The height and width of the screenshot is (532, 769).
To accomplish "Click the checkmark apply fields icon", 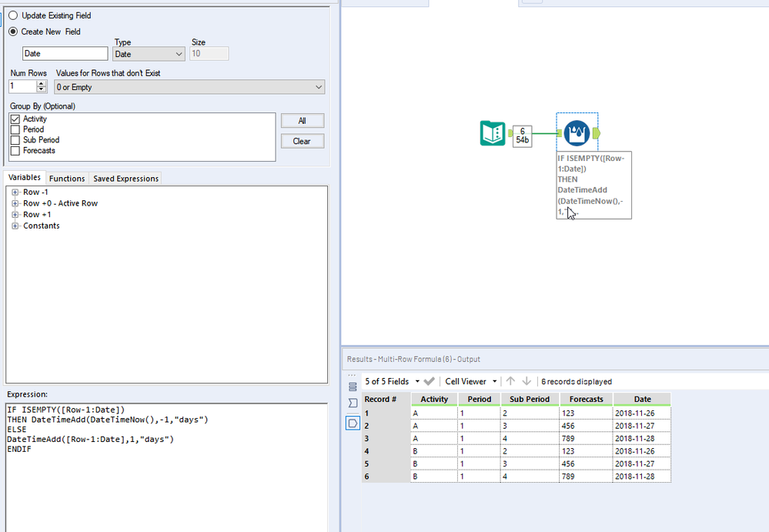I will 429,381.
